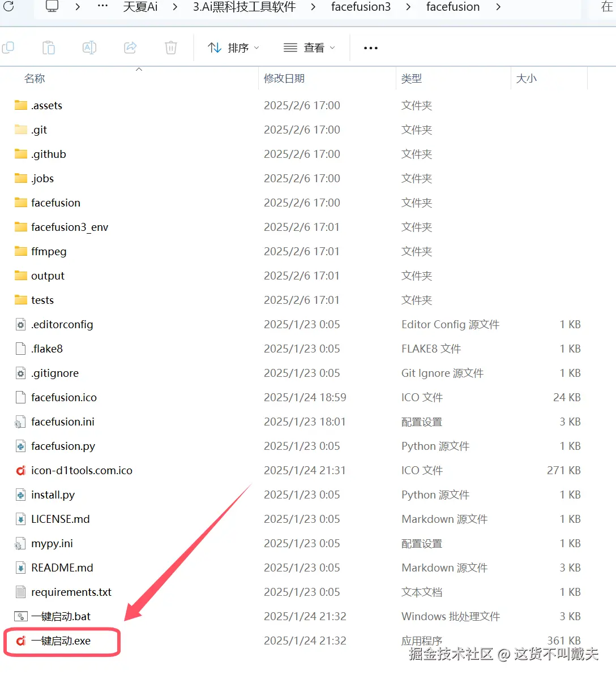The image size is (616, 679).
Task: Go to 天夏Ai breadcrumb folder
Action: (140, 7)
